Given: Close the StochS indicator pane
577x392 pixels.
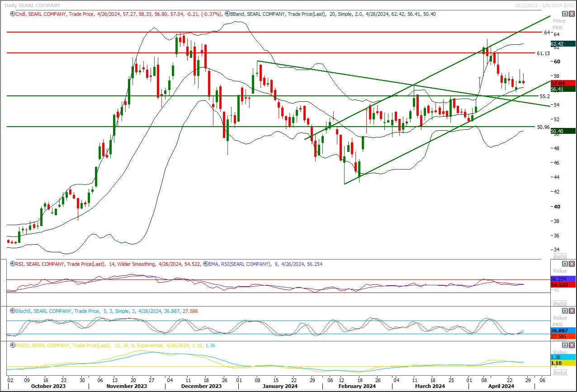Looking at the screenshot, I should [572, 311].
